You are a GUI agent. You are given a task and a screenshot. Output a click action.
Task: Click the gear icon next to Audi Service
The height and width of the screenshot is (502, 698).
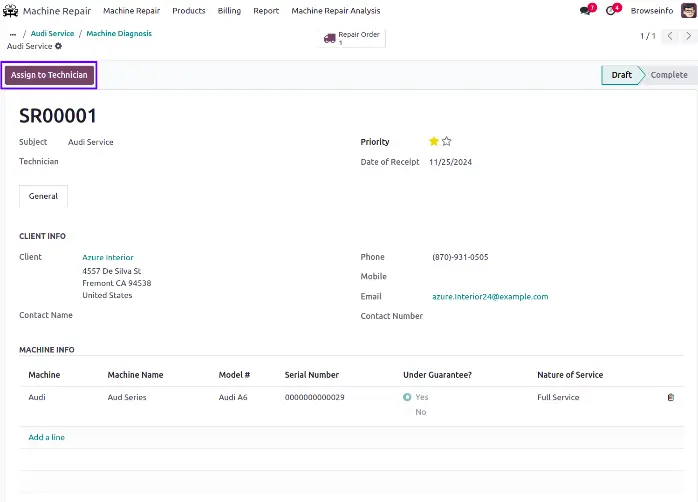(x=58, y=46)
